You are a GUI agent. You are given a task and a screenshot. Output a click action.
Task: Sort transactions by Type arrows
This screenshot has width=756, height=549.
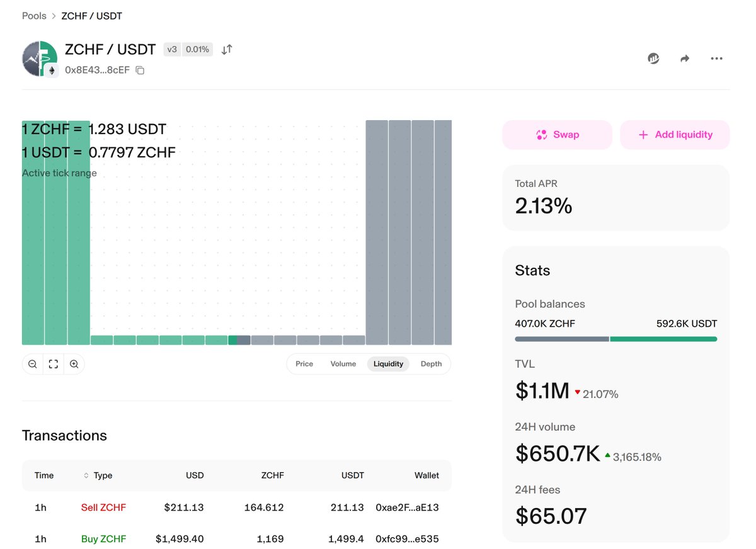(x=86, y=475)
